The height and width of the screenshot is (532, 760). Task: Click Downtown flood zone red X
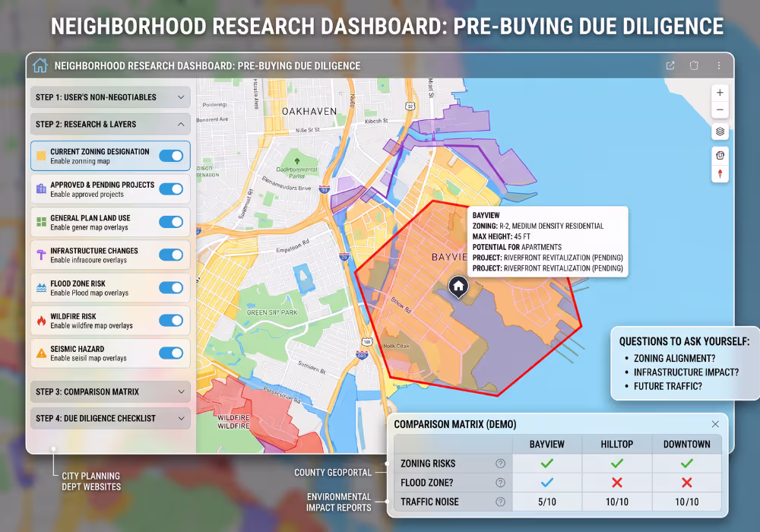[687, 483]
